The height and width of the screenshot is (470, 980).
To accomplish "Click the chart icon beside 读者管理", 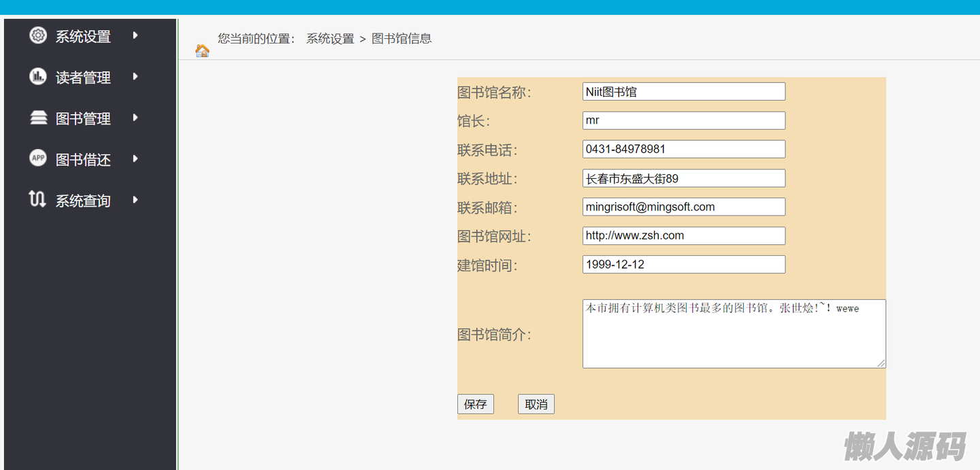I will point(38,77).
